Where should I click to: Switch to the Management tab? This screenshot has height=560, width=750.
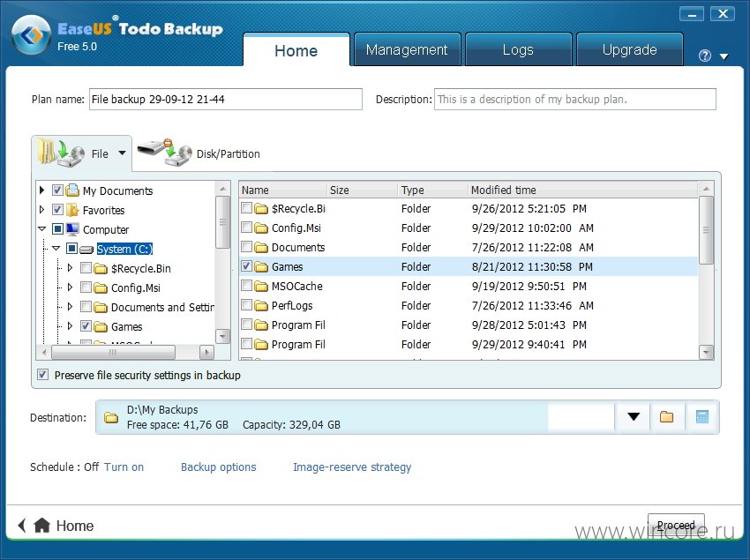click(407, 49)
